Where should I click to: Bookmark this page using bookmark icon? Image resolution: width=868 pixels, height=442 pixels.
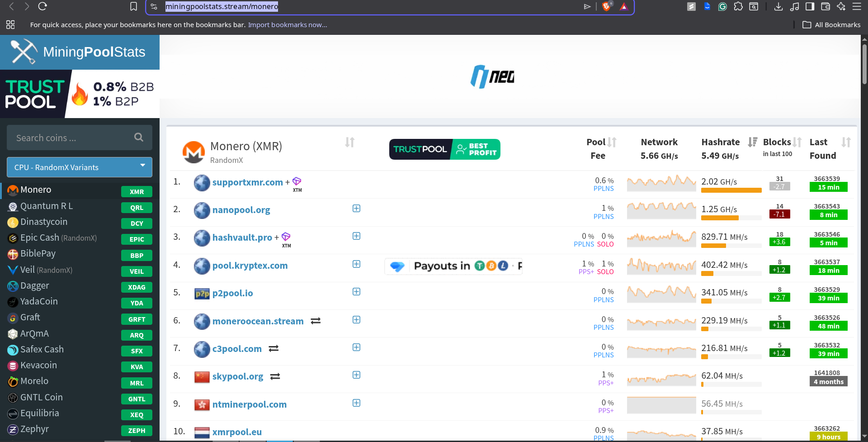[x=133, y=6]
